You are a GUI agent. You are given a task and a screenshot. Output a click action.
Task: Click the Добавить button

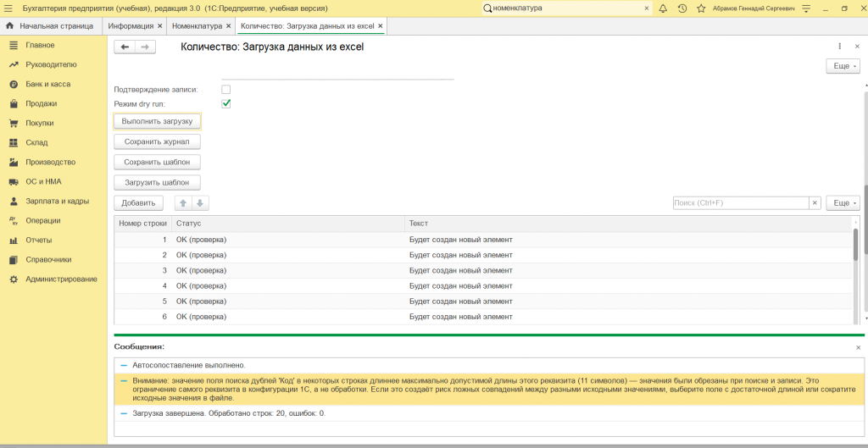(138, 203)
